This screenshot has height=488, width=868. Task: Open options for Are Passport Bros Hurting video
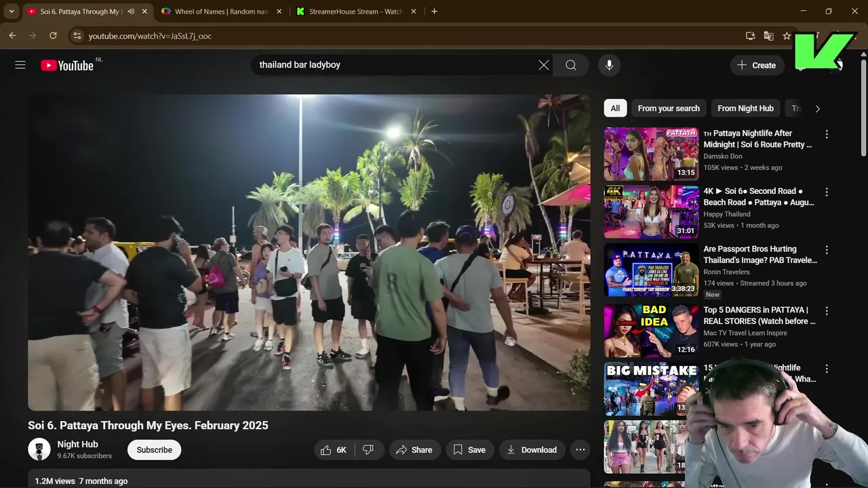tap(827, 250)
